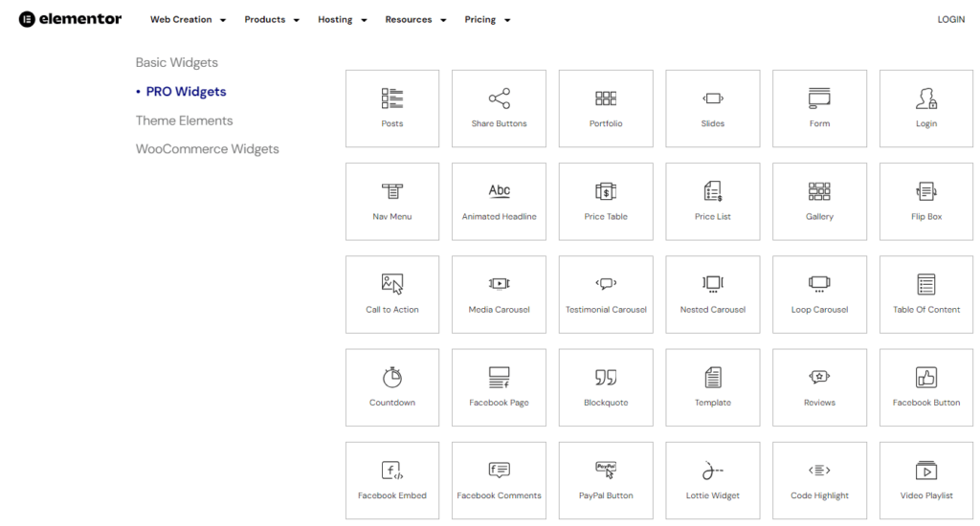Click the Countdown stopwatch icon
980x526 pixels.
(392, 377)
